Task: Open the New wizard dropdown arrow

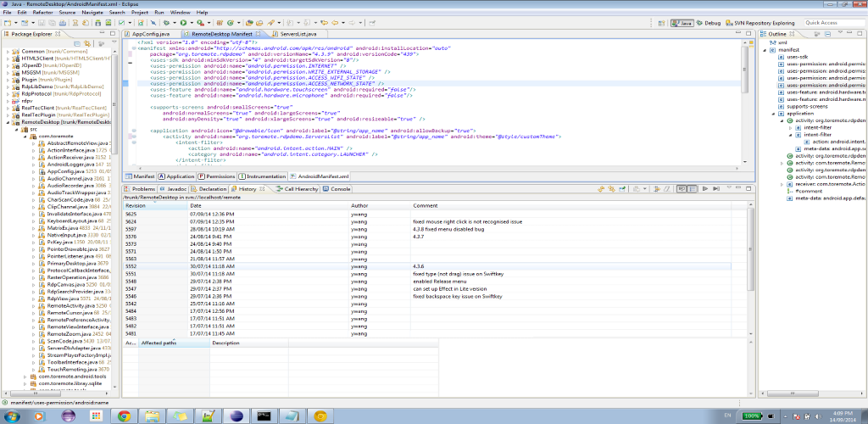Action: pos(16,23)
